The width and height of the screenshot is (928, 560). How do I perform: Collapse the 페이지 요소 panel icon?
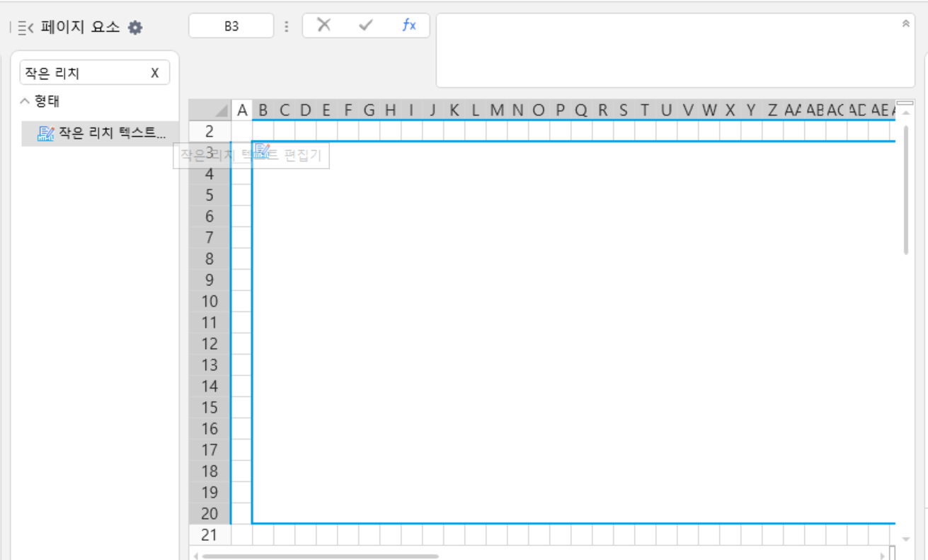coord(26,28)
